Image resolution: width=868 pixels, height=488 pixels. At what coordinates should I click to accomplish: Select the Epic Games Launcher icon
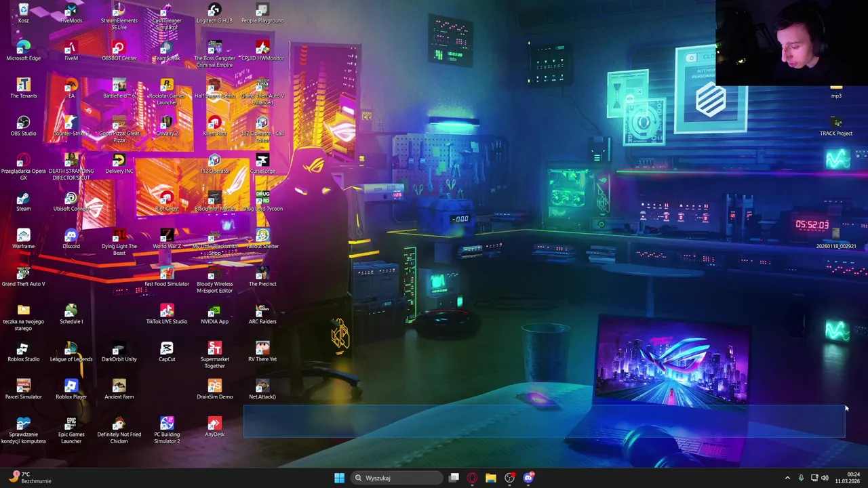coord(71,430)
